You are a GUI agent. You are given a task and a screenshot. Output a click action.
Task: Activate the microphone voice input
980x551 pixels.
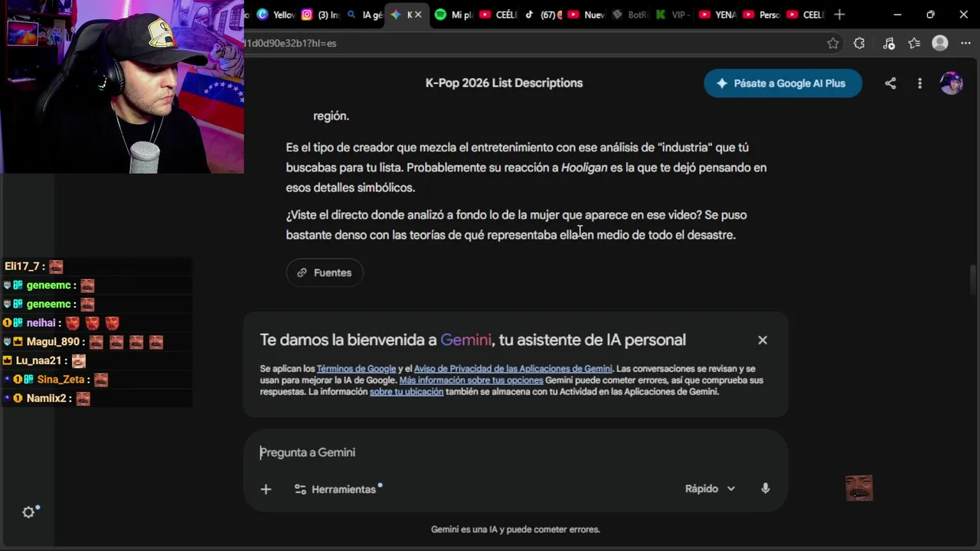click(x=765, y=488)
